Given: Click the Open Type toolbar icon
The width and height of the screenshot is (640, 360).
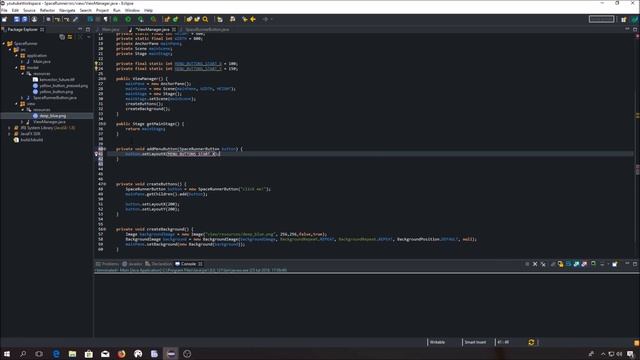Looking at the screenshot, I should point(189,19).
